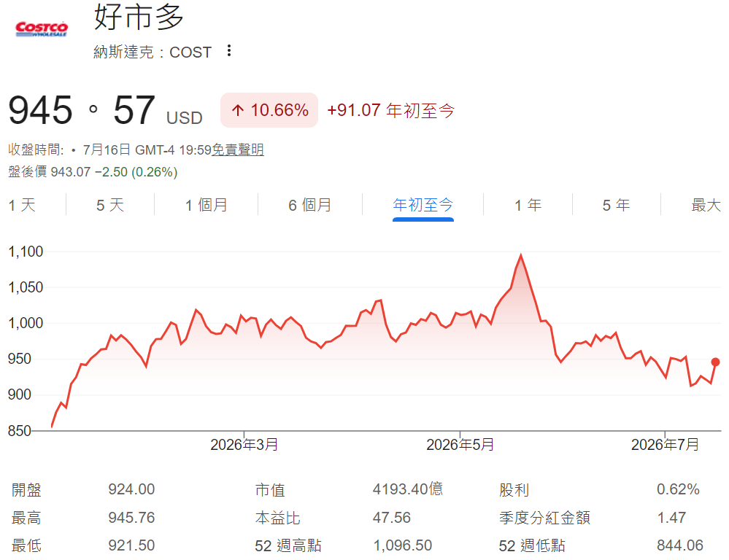Viewport: 729px width, 560px height.
Task: Click the 924.00 opening price value
Action: pos(131,489)
